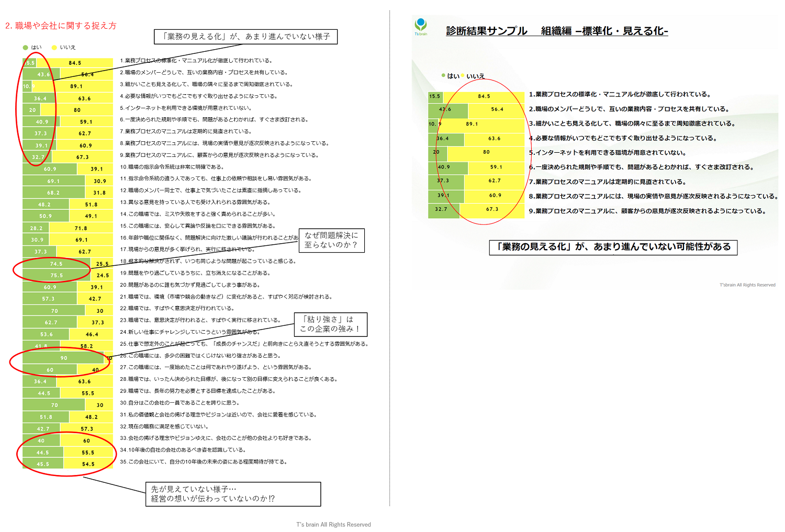This screenshot has height=532, width=785.
Task: Select question 26 くじけない粘り強さ
Action: tap(200, 355)
